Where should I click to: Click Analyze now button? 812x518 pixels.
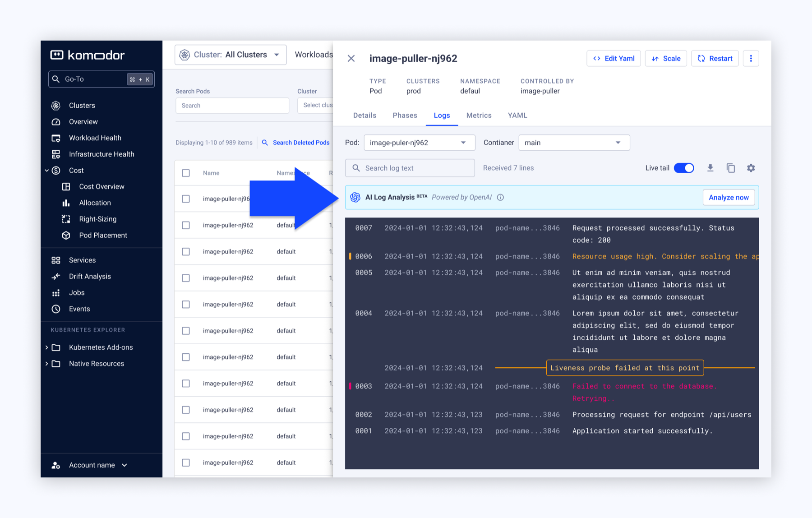click(x=729, y=197)
